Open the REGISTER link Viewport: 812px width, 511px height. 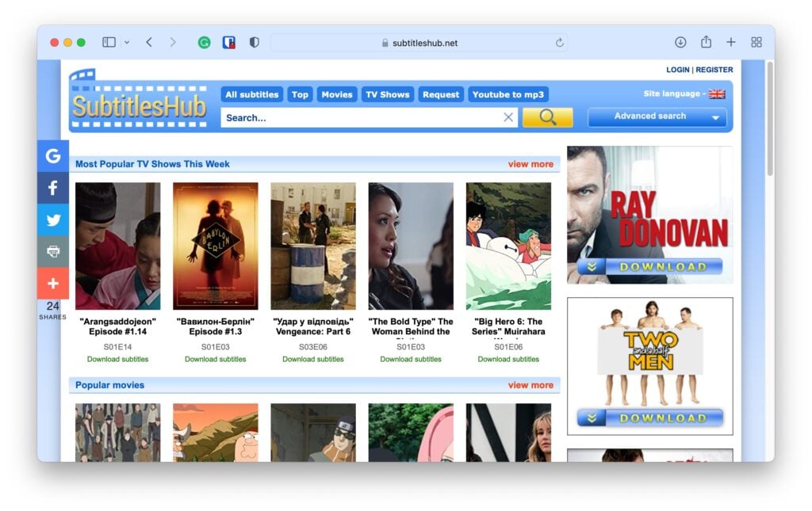[714, 70]
